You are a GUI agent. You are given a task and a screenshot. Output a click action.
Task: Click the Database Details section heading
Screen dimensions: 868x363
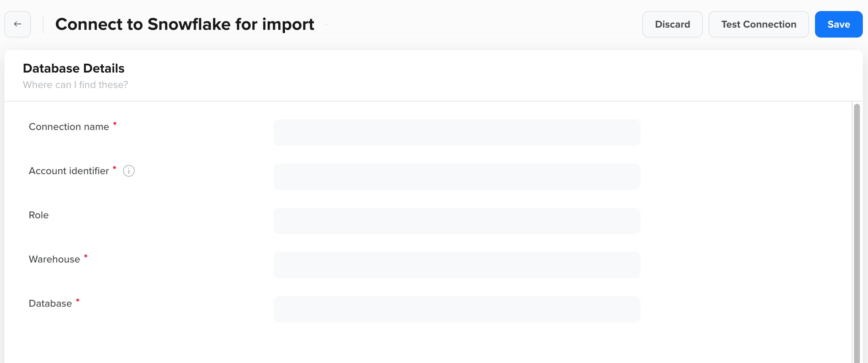pos(74,68)
